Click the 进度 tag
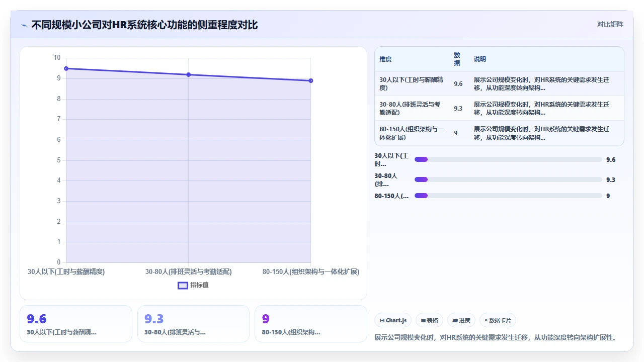The image size is (644, 362). [461, 320]
